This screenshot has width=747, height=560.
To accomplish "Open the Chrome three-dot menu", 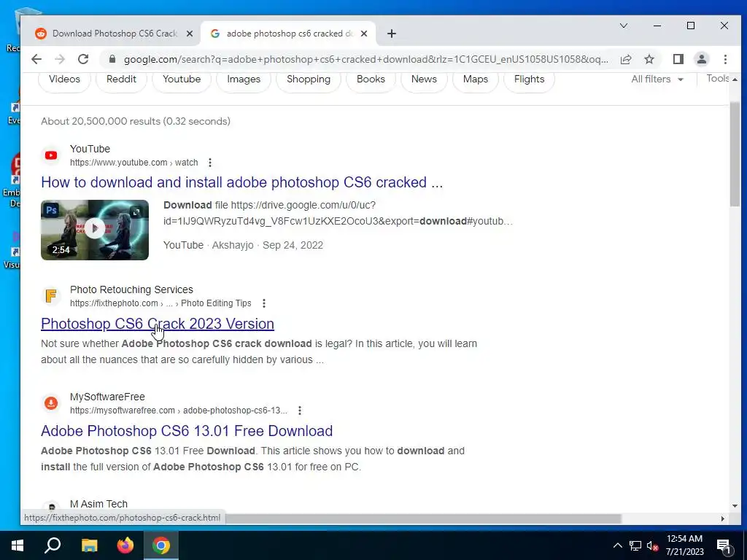I will (x=725, y=59).
